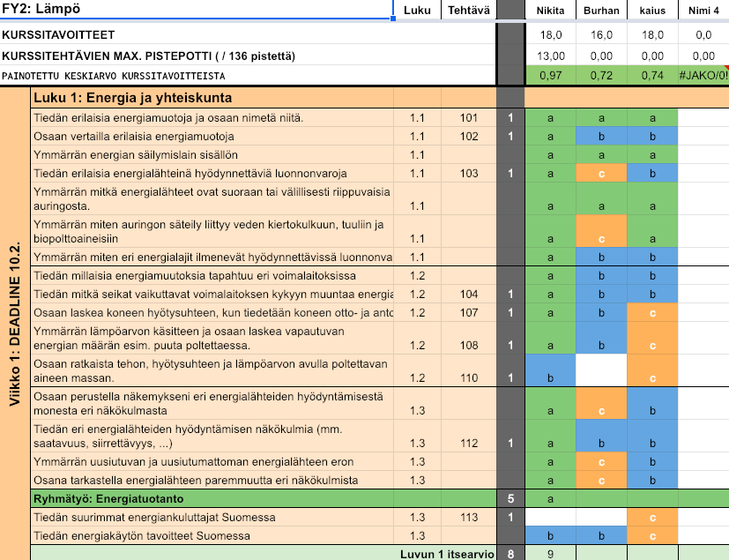Viewport: 729px width, 560px height.
Task: Click 'Osana tarkastella energialähteen paremmuutta' row
Action: pyautogui.click(x=212, y=480)
